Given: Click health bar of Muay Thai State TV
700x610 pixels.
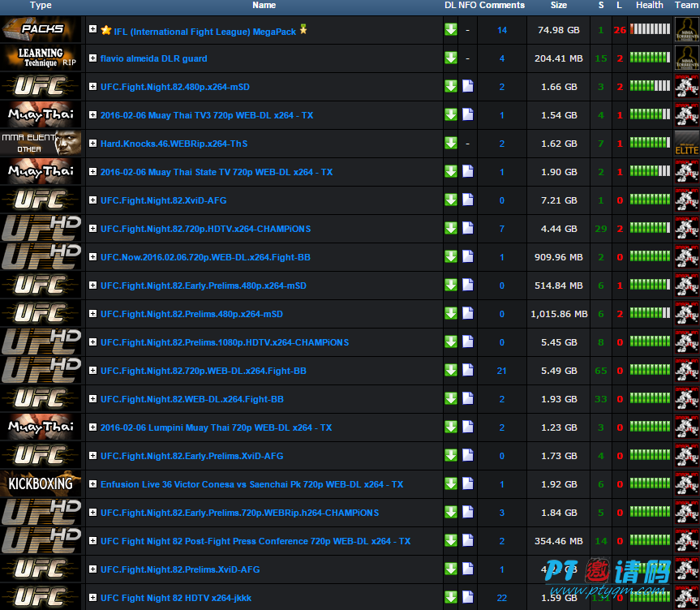Looking at the screenshot, I should point(650,171).
